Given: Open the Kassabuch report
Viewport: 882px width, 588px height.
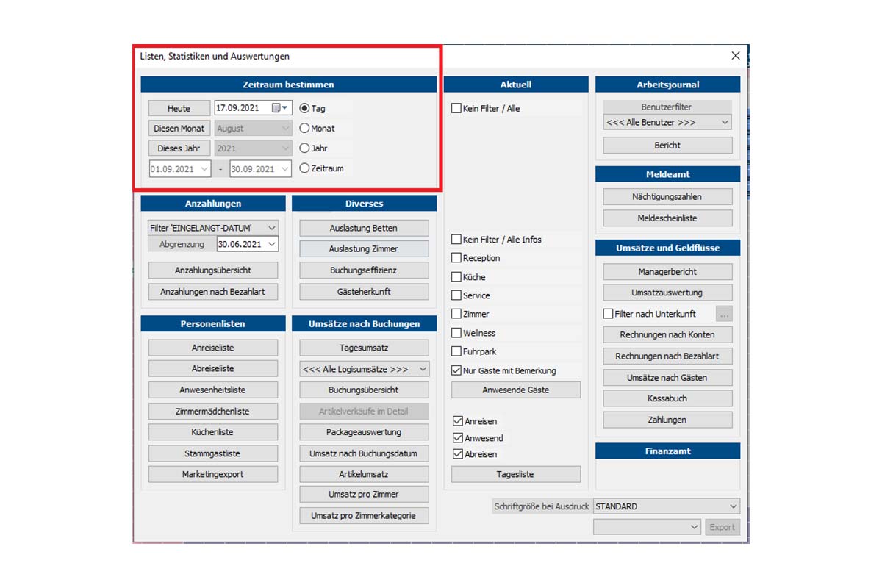Looking at the screenshot, I should [x=667, y=398].
